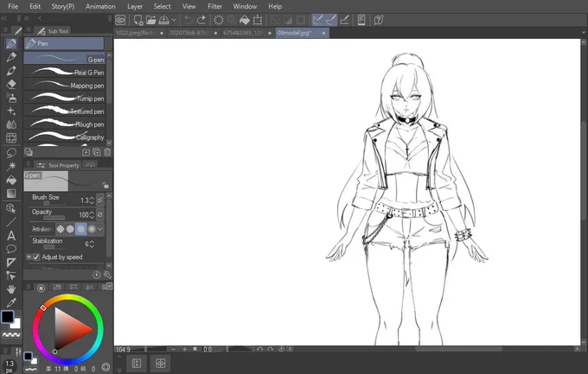This screenshot has width=588, height=374.
Task: Toggle the tool property lock icon
Action: tap(105, 185)
